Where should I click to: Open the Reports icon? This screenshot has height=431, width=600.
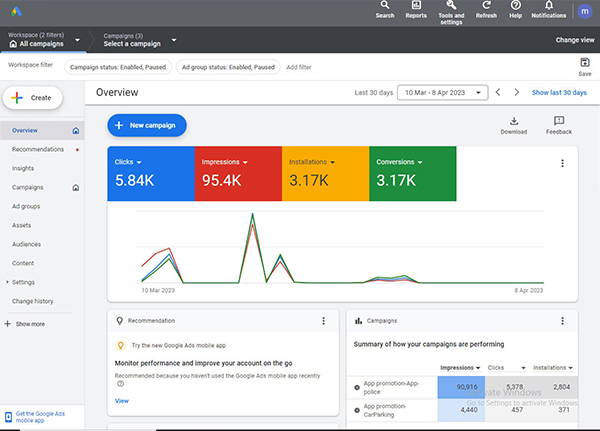(x=416, y=9)
